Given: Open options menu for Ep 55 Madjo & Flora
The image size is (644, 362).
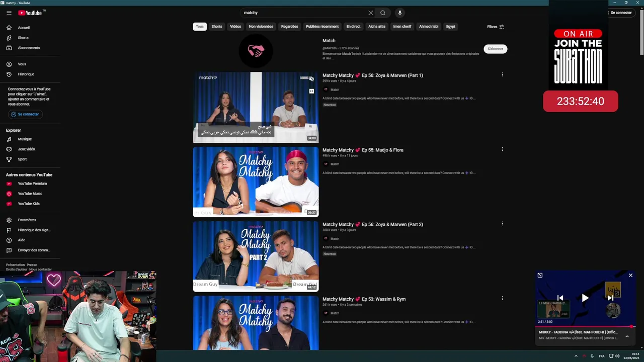Looking at the screenshot, I should point(502,149).
